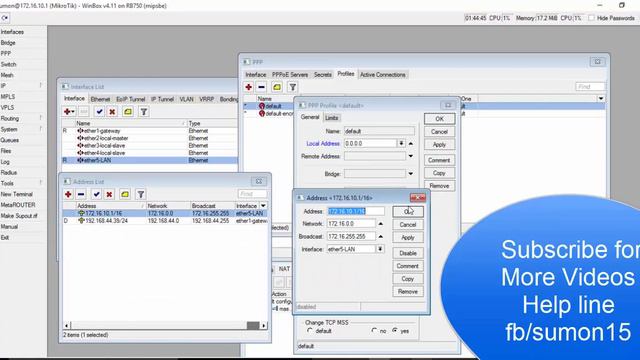Click the add icon in Interface List window
640x360 pixels.
pyautogui.click(x=69, y=111)
